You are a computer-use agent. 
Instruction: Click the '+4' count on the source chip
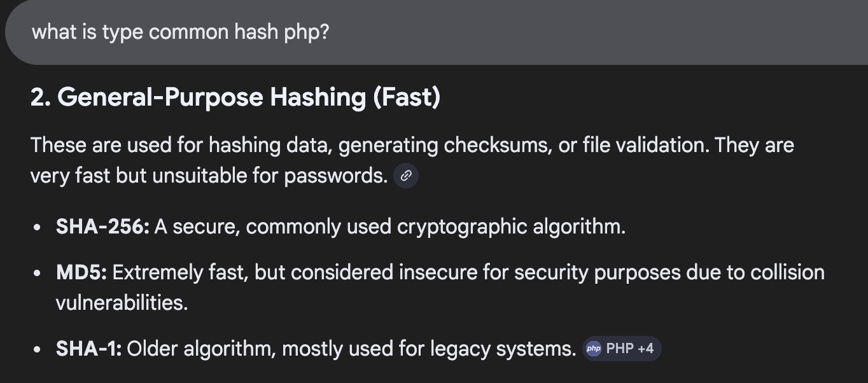[x=647, y=348]
